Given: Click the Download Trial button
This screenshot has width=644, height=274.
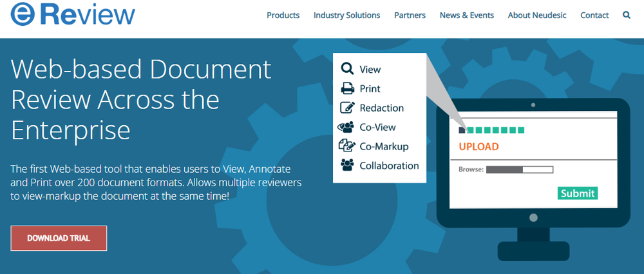Looking at the screenshot, I should [59, 238].
